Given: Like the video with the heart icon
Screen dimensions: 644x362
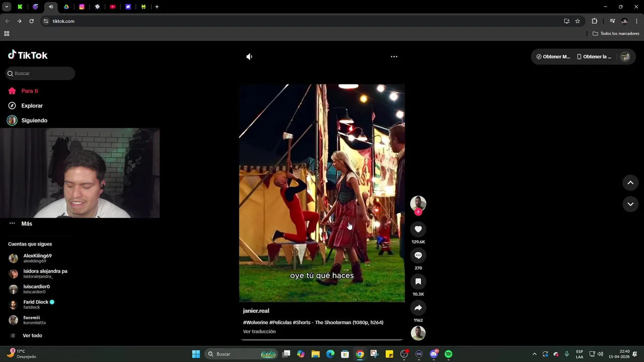Looking at the screenshot, I should tap(418, 229).
